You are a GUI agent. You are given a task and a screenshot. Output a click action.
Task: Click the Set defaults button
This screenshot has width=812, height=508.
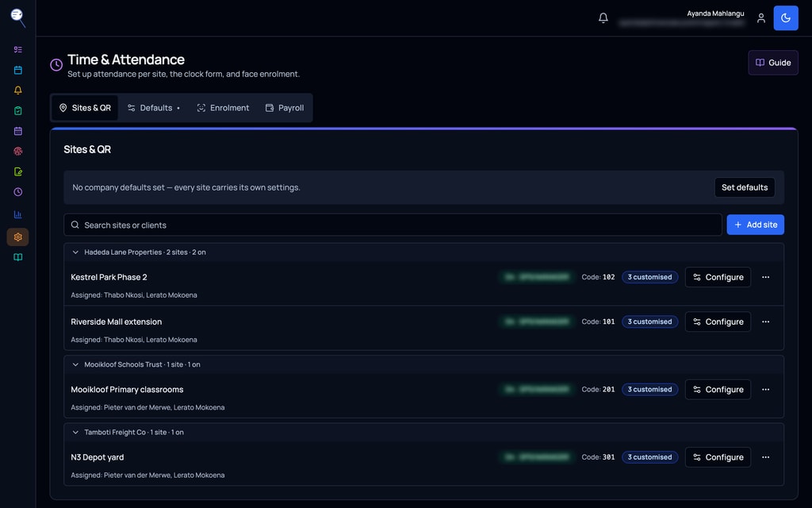[x=744, y=187]
